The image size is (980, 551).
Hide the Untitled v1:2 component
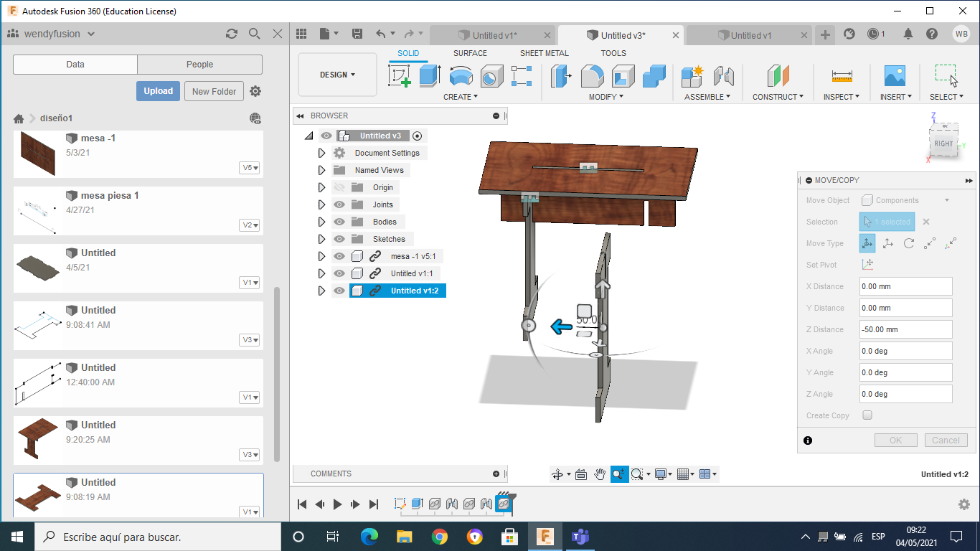click(x=340, y=291)
